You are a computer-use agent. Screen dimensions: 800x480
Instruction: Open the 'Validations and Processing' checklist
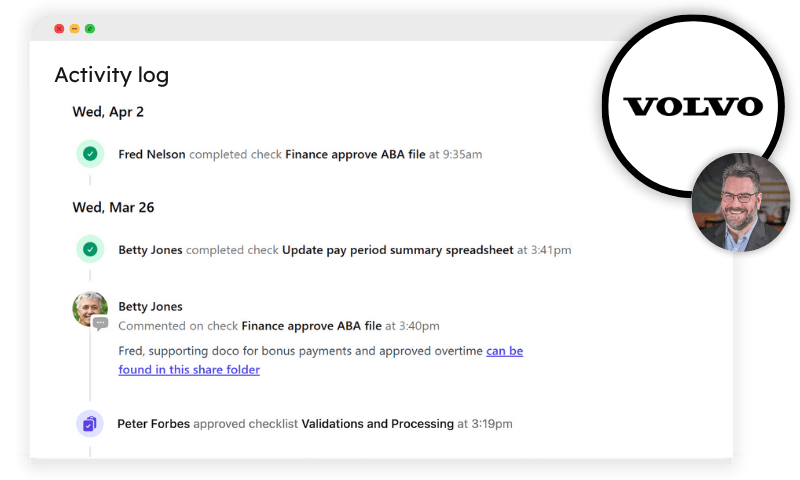pos(378,424)
